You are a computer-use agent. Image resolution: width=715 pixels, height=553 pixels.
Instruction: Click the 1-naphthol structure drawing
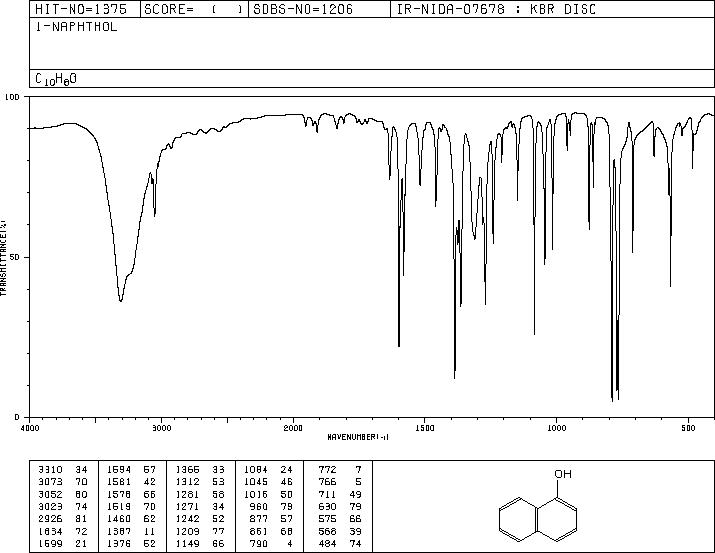coord(538,507)
